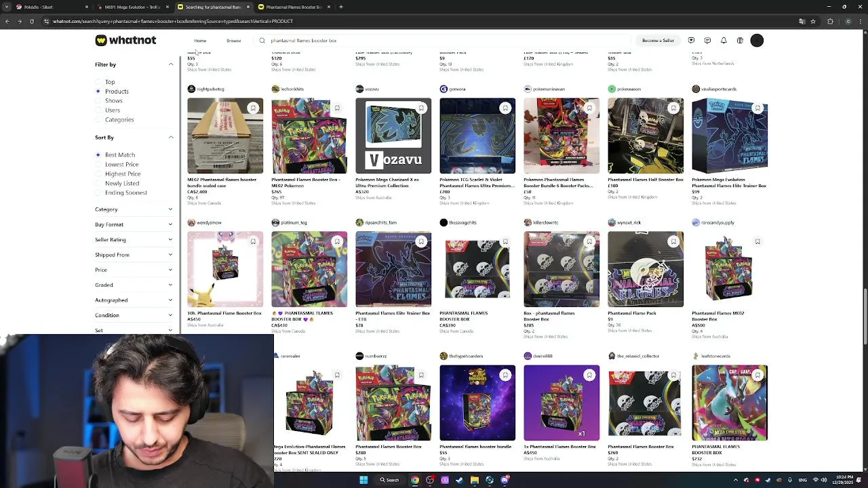Bookmark the usaliasportscards Elite Trainer Box listing
The image size is (868, 488).
tap(757, 108)
